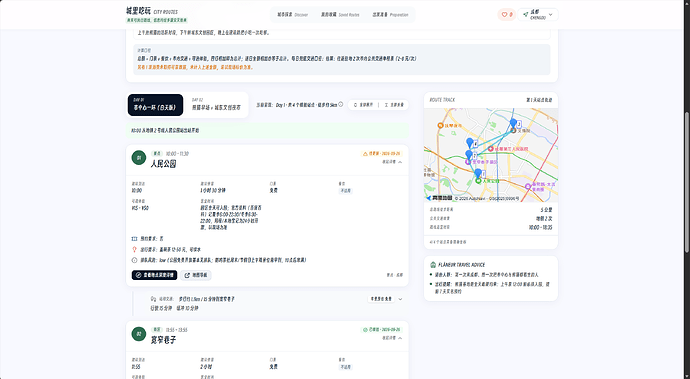Click the Flâneur Travel Advice icon

click(x=433, y=265)
